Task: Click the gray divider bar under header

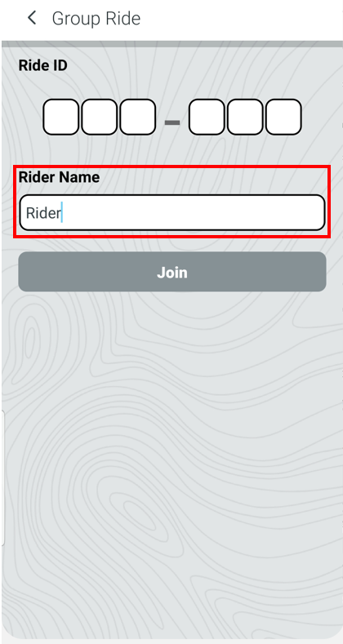Action: [x=172, y=44]
